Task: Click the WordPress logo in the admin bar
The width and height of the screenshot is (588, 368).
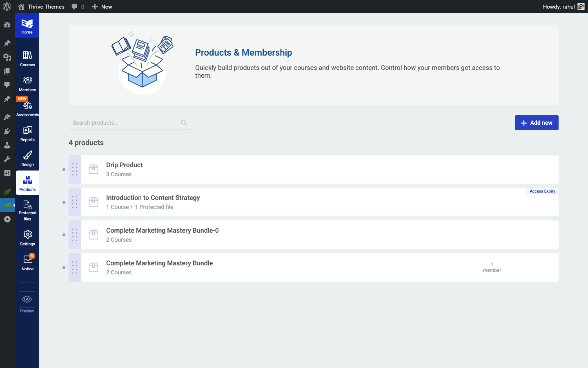Action: tap(7, 7)
